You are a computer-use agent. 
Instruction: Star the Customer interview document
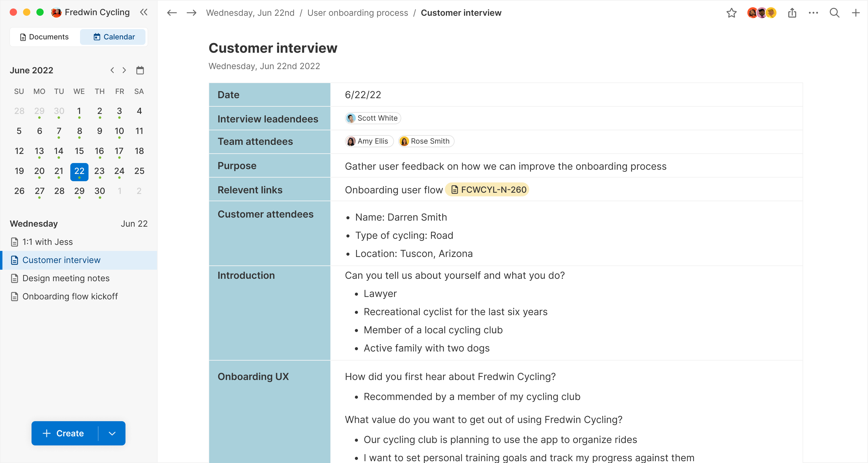731,13
